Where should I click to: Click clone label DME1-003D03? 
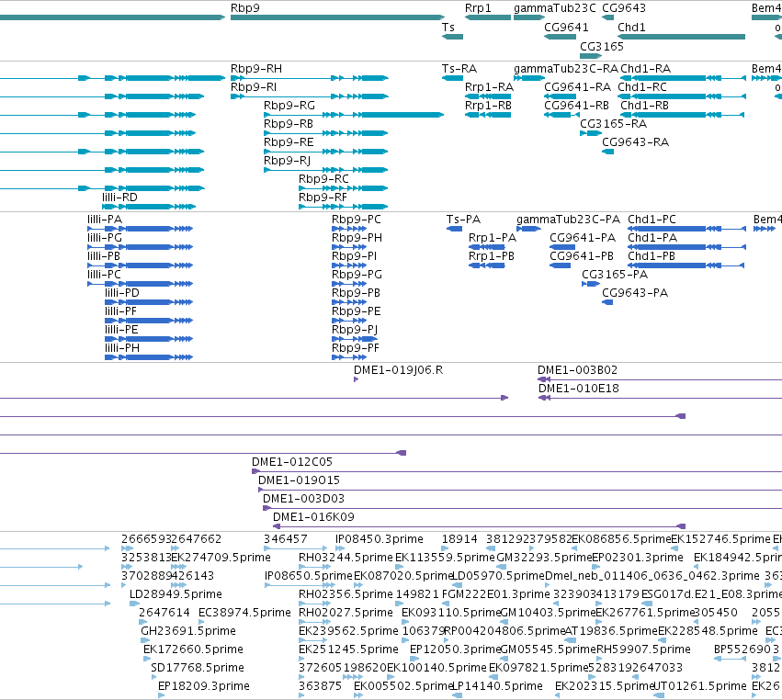pos(304,499)
